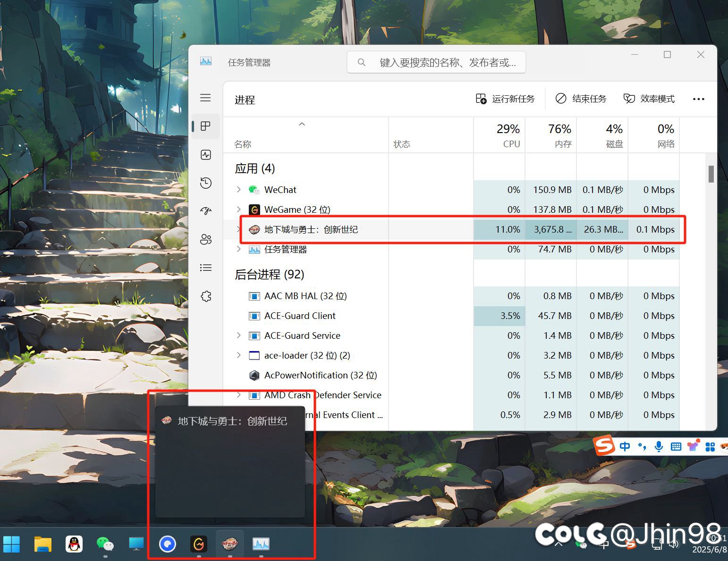Open the Windows Start menu
Screen dimensions: 728x561
[x=11, y=544]
